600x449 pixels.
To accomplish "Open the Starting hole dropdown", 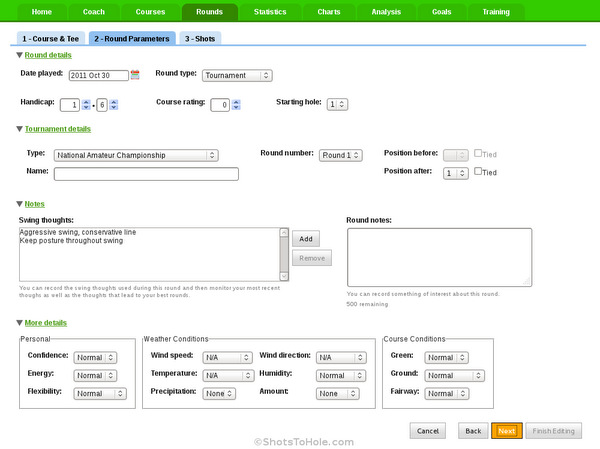I will (337, 104).
